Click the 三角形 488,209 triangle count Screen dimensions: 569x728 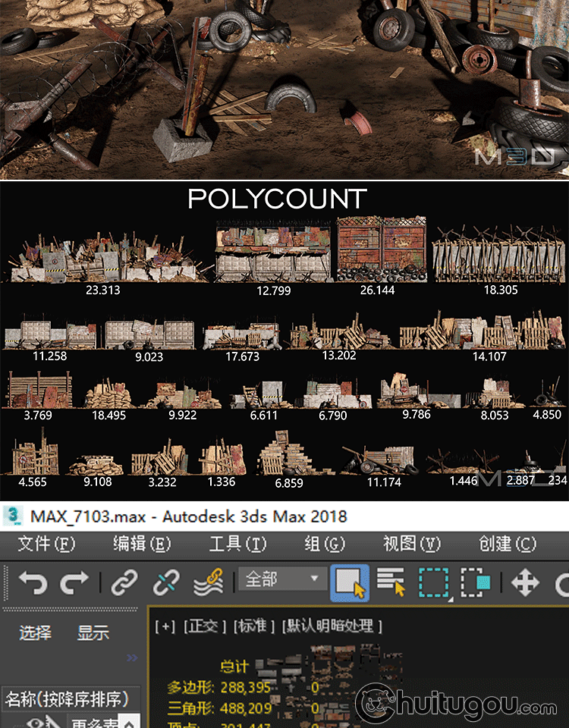[220, 708]
